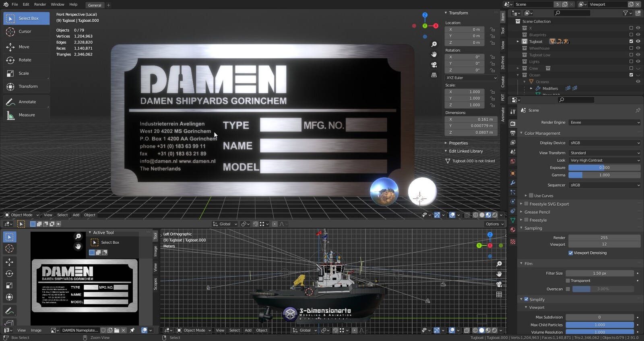Viewport: 644px width, 341px height.
Task: Toggle visibility of the Lights collection
Action: (x=638, y=62)
